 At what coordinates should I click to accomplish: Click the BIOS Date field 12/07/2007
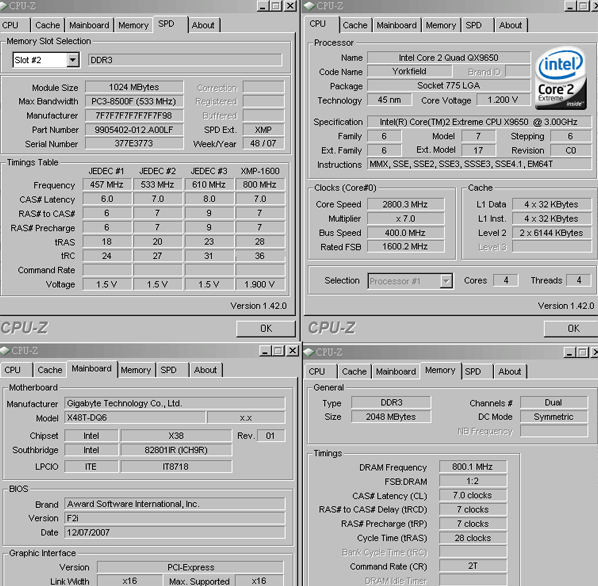pos(175,532)
